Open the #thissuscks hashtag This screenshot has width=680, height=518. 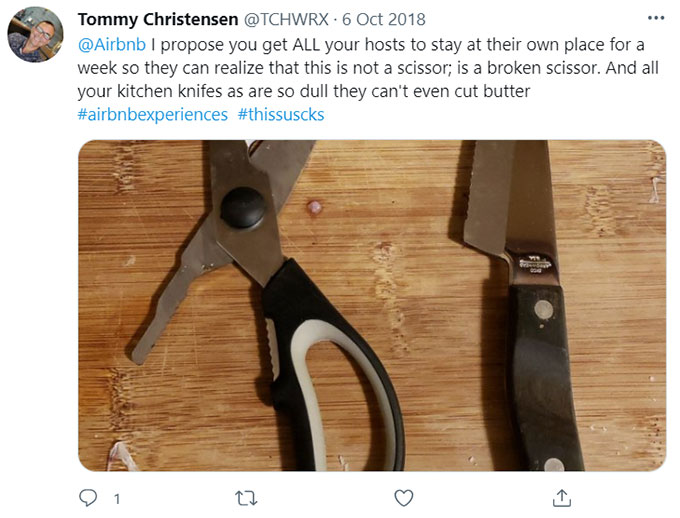pyautogui.click(x=281, y=115)
